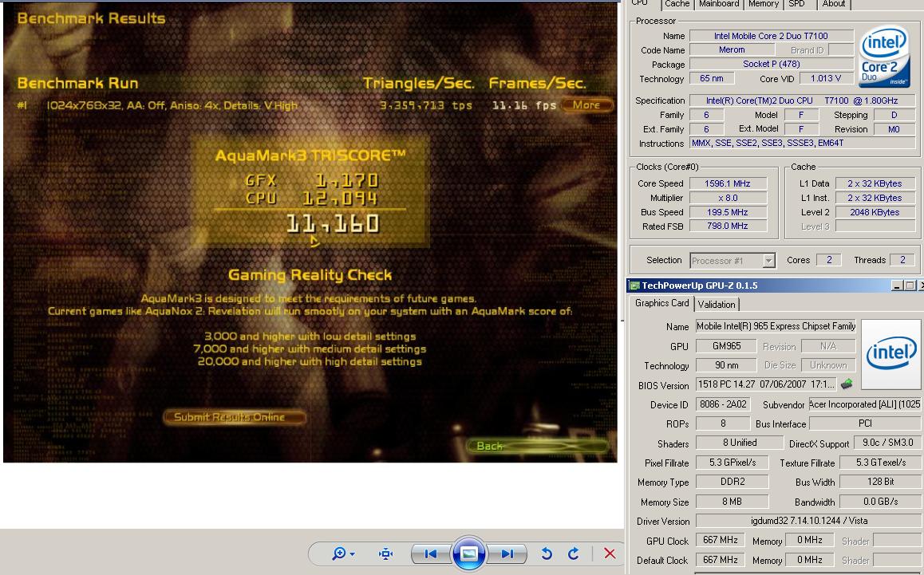Viewport: 924px width, 575px height.
Task: Click the Package value Socket P (478)
Action: click(x=772, y=65)
